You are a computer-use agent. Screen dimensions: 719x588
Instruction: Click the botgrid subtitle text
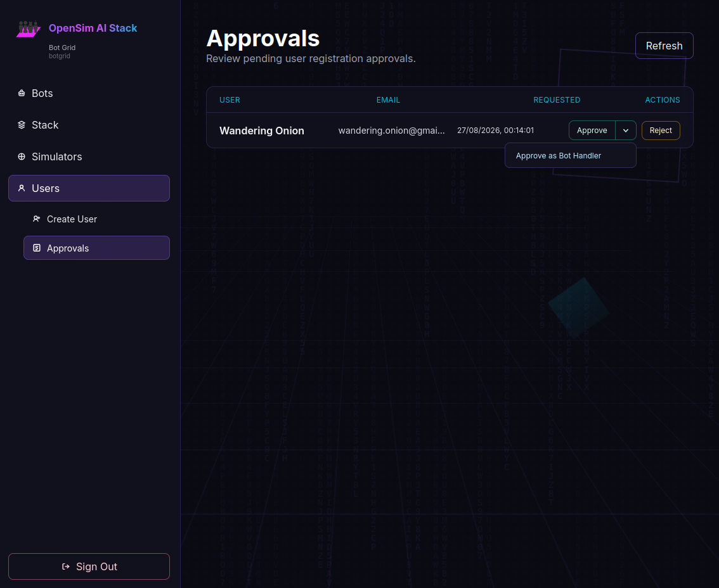pos(59,56)
